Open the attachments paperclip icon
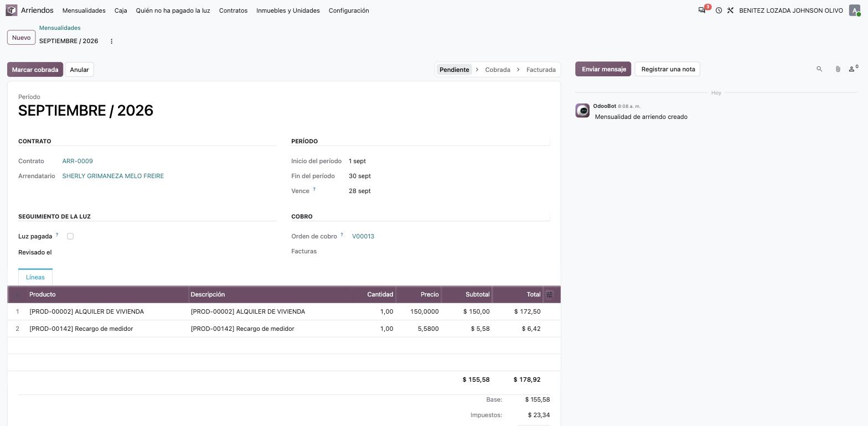Viewport: 868px width, 426px height. pyautogui.click(x=838, y=69)
